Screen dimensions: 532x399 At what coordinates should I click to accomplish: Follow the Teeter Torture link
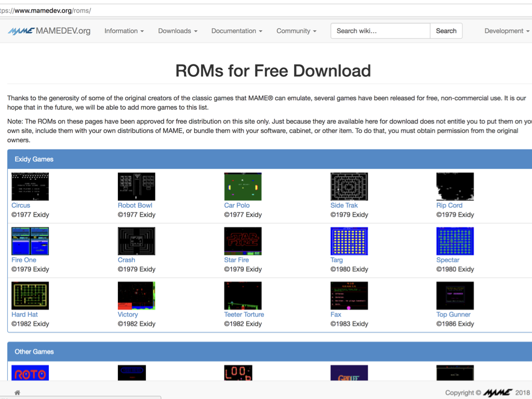(x=244, y=314)
